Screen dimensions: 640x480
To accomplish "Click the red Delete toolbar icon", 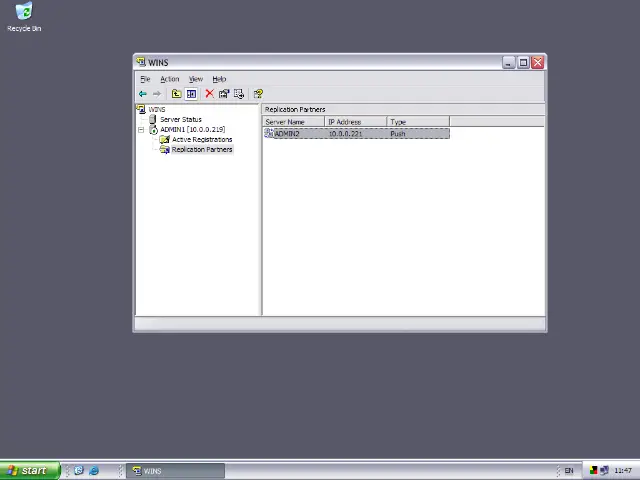I will 209,94.
